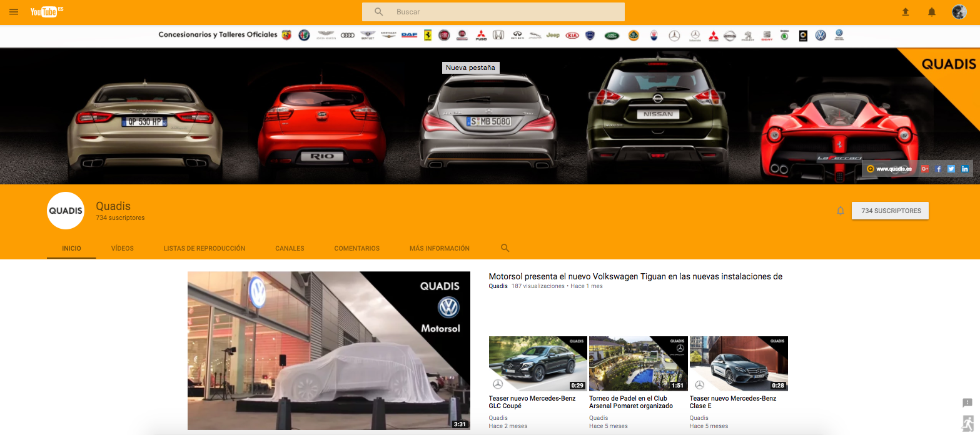
Task: Play the featured Motorsol Tiguan video
Action: click(x=329, y=351)
